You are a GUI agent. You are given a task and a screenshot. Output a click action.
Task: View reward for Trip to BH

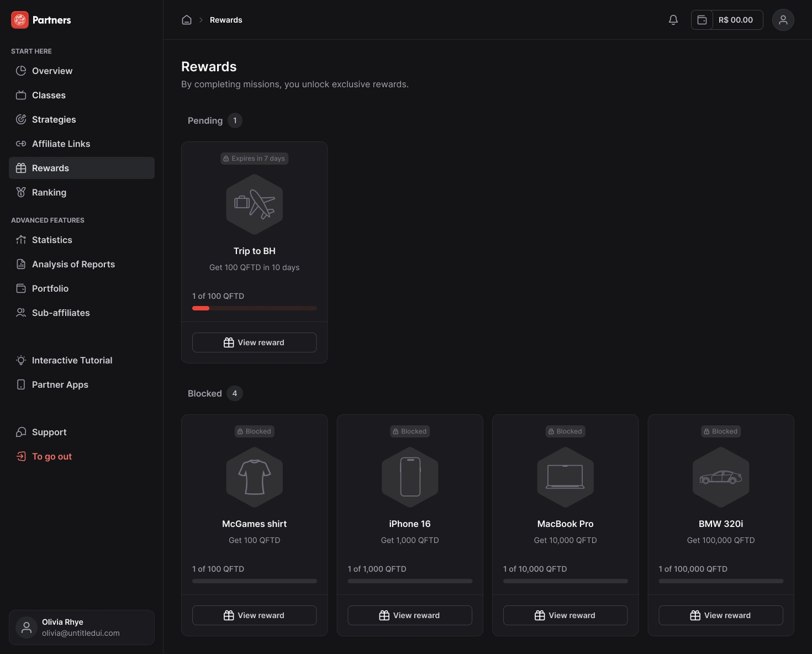(254, 342)
